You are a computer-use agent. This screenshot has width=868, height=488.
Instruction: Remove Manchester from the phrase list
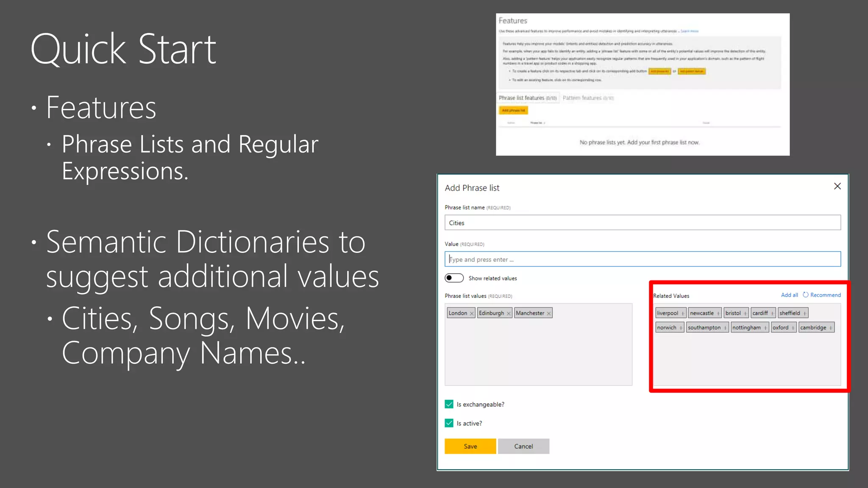click(548, 313)
